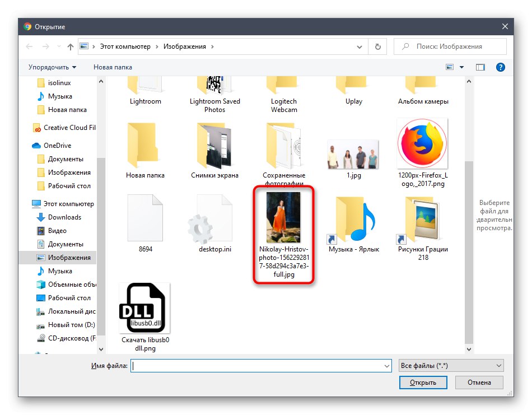Screen dimensions: 532x415
Task: Open Видео in navigation pane
Action: point(52,231)
